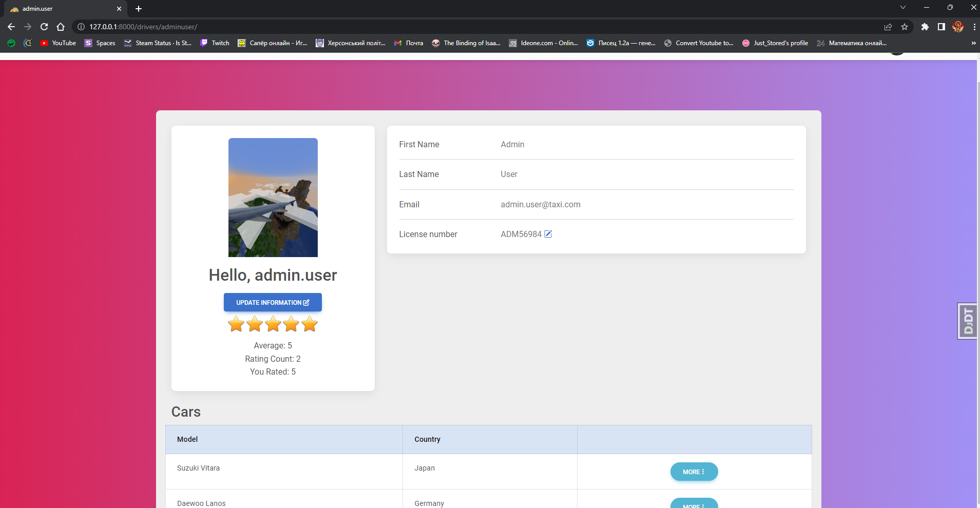Share the current page

tap(888, 27)
